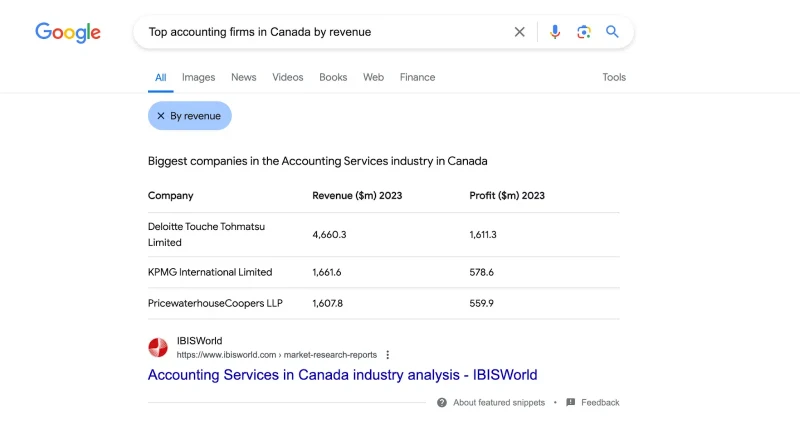Click PwC profit value 559.9

pos(482,303)
